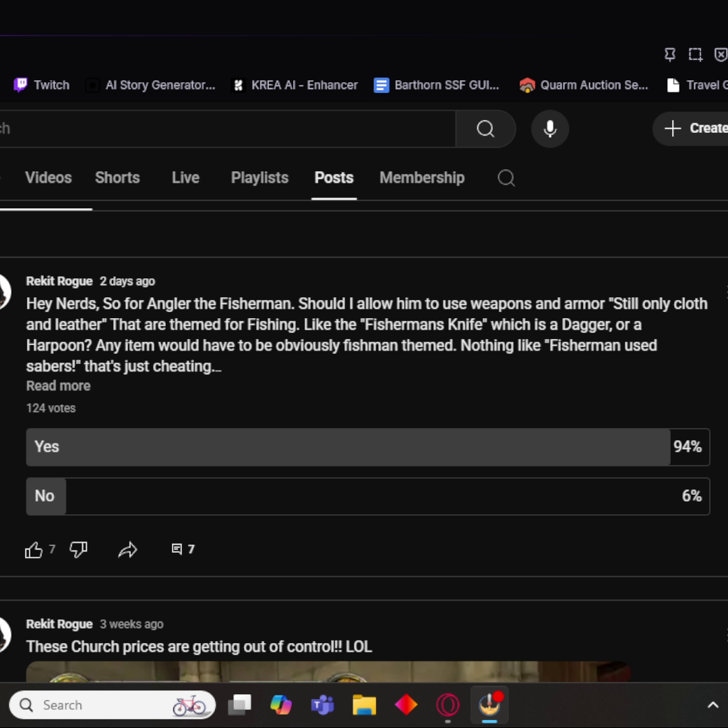The image size is (728, 728).
Task: Share the poll post
Action: pyautogui.click(x=127, y=550)
